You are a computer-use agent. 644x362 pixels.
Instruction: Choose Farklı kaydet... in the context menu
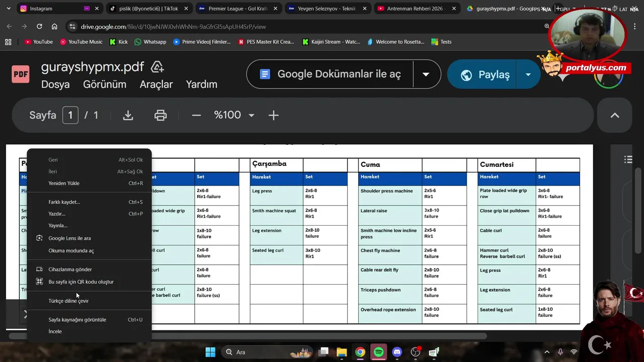89,202
